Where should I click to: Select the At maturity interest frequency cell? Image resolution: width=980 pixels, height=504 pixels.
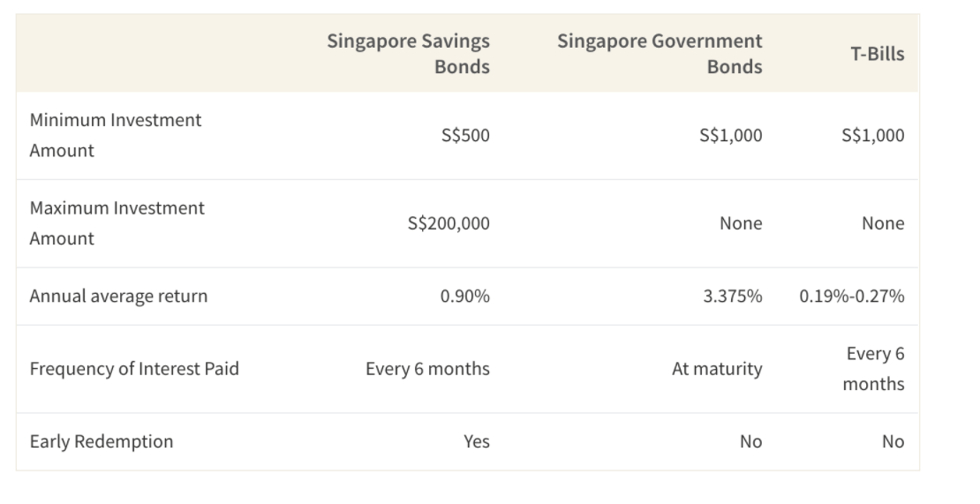click(716, 369)
